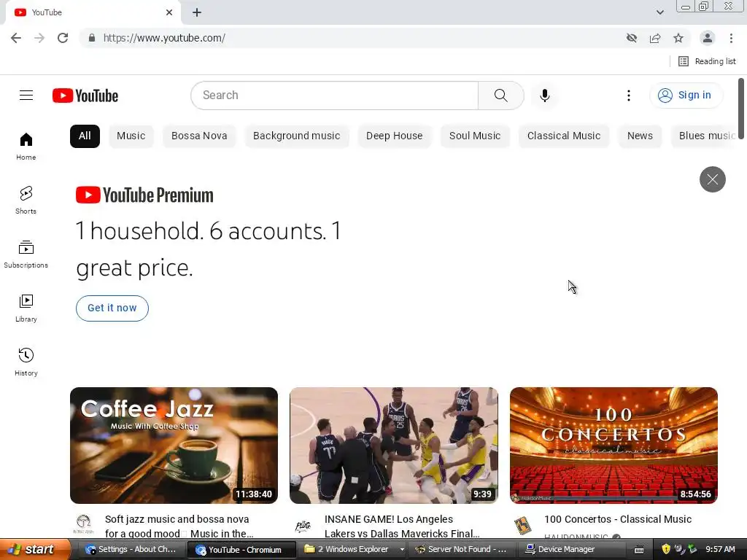Image resolution: width=747 pixels, height=560 pixels.
Task: Bookmark this page with star icon
Action: [678, 38]
